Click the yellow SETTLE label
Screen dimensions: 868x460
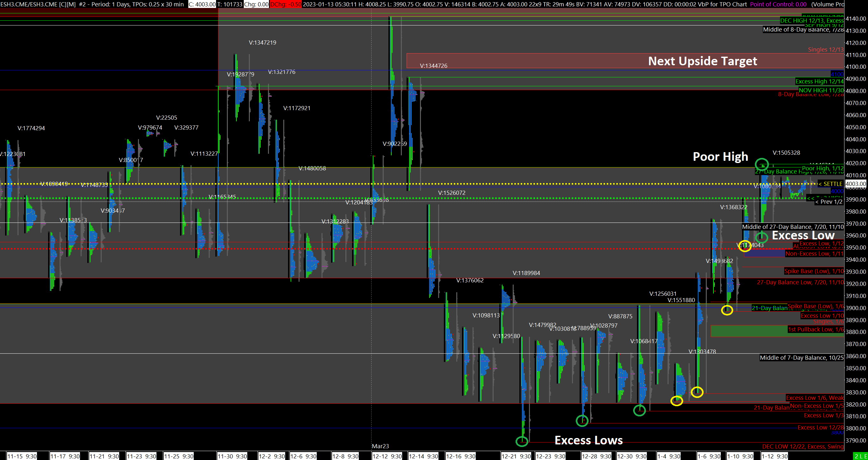pos(830,184)
